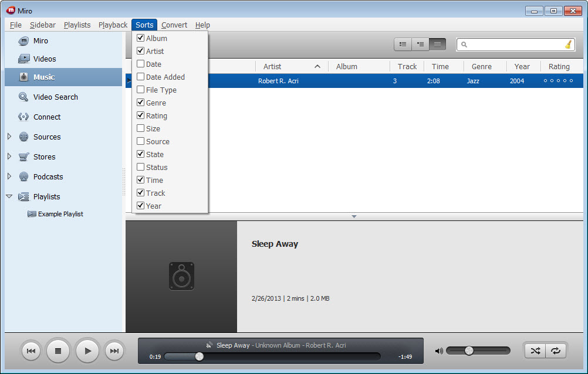Uncheck the State checkbox
588x374 pixels.
[141, 154]
